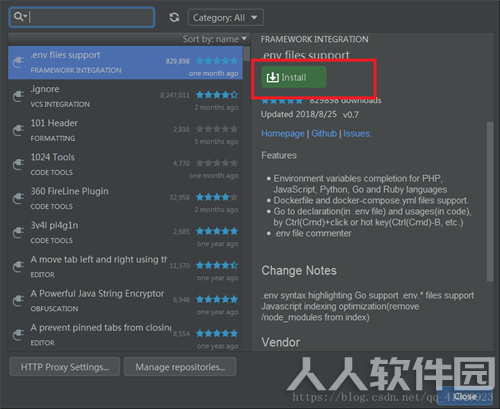Open the Homepage link
Image resolution: width=500 pixels, height=409 pixels.
pyautogui.click(x=283, y=134)
